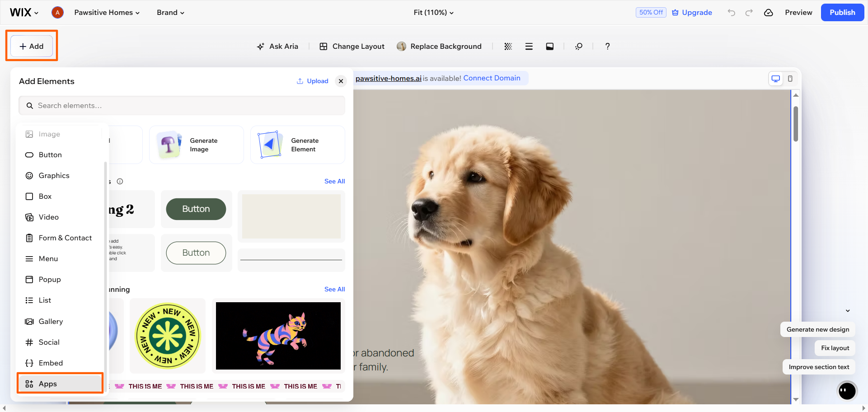This screenshot has height=412, width=868.
Task: Switch to desktop view
Action: (776, 79)
